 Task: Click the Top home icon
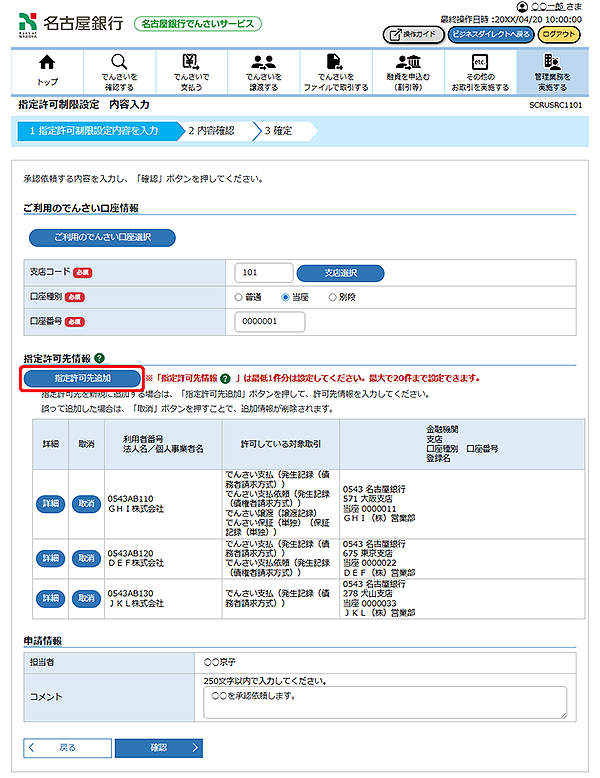tap(47, 62)
